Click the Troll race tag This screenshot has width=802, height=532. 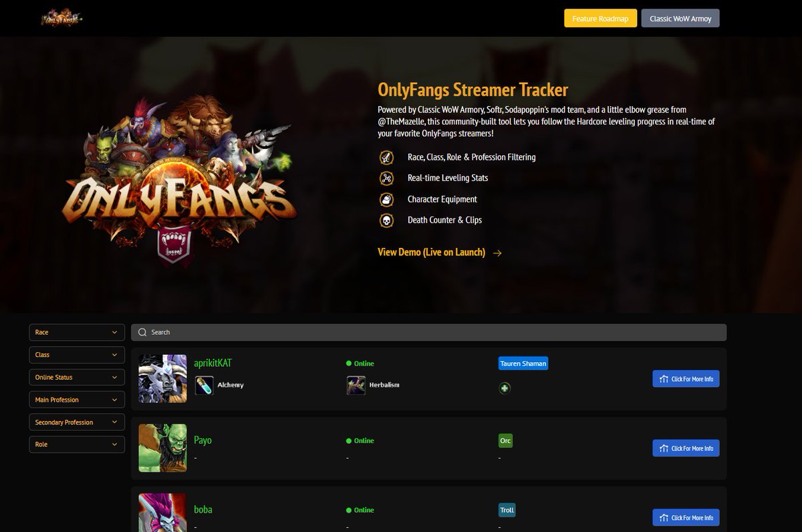click(507, 510)
